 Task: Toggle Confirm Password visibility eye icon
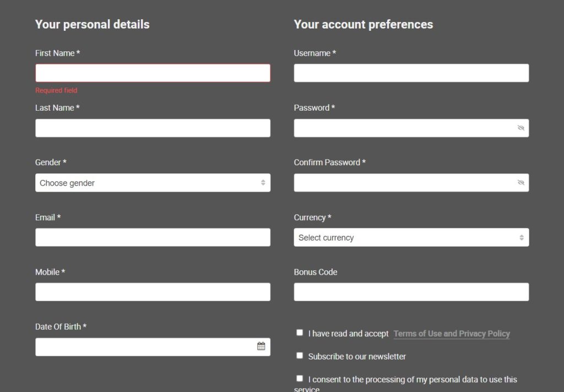[x=520, y=183]
